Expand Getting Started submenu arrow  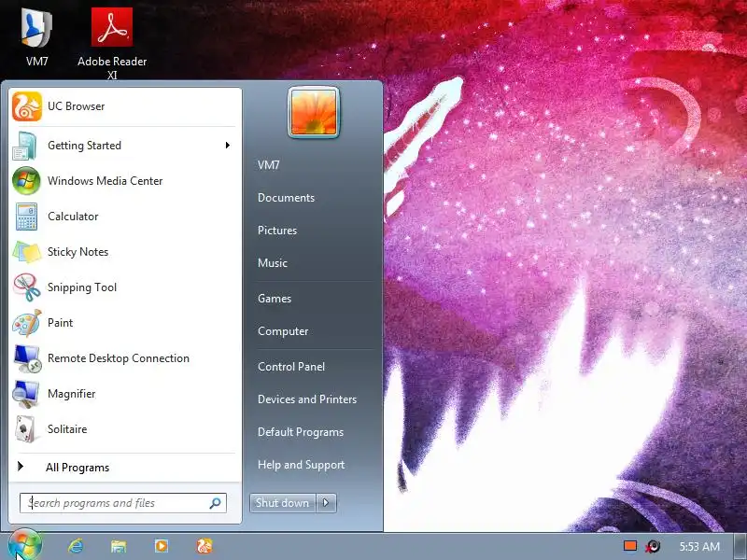pyautogui.click(x=228, y=146)
